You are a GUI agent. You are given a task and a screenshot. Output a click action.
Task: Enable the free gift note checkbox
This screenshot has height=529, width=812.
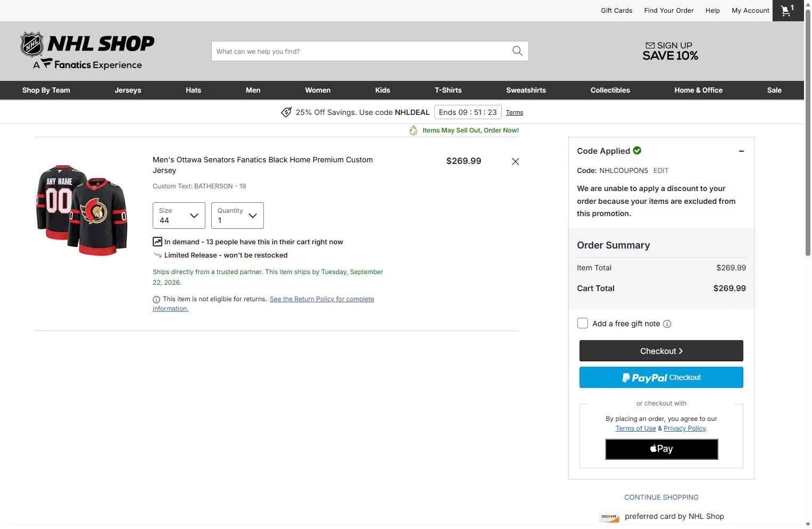[x=583, y=324]
